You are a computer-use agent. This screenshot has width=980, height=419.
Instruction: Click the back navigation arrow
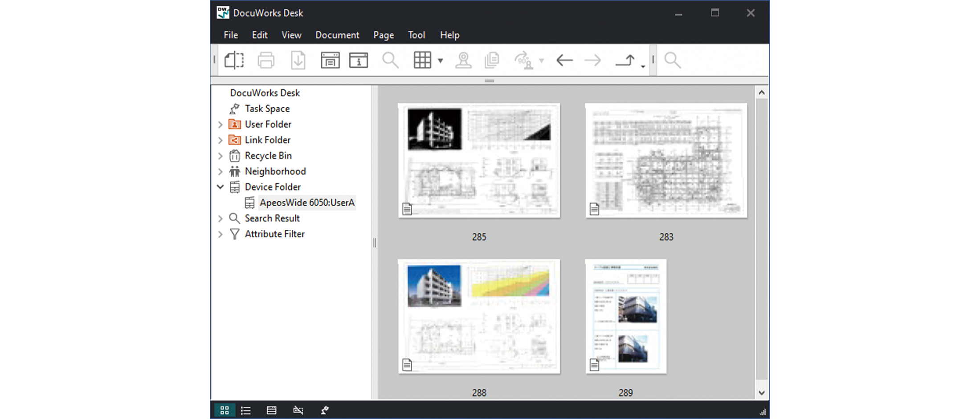point(564,60)
